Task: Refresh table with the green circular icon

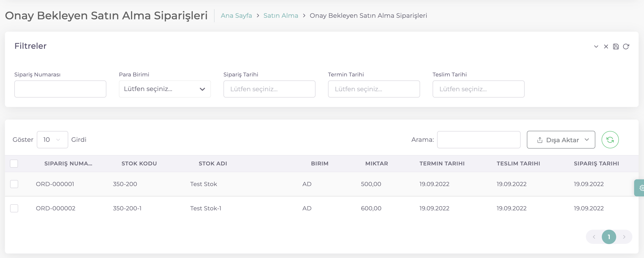Action: (610, 140)
